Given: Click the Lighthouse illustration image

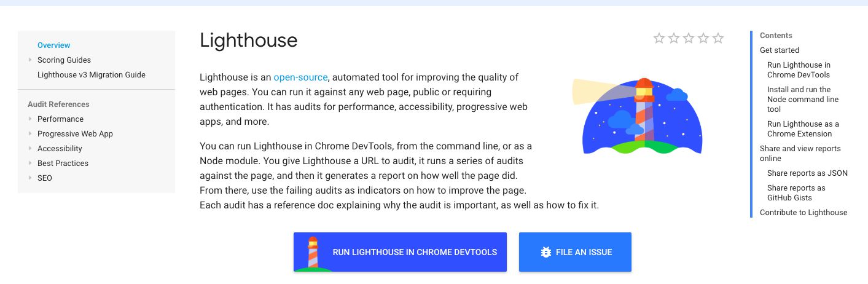Looking at the screenshot, I should [637, 115].
